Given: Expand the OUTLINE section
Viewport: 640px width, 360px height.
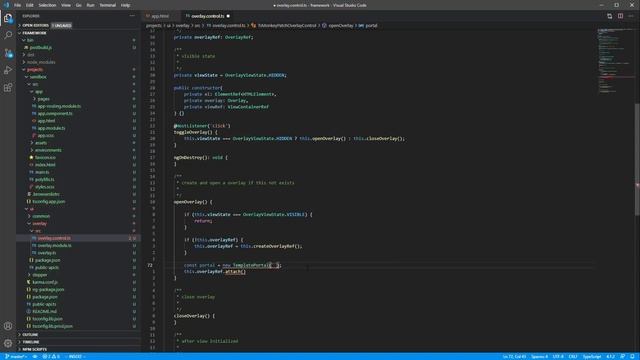Looking at the screenshot, I should (30, 335).
